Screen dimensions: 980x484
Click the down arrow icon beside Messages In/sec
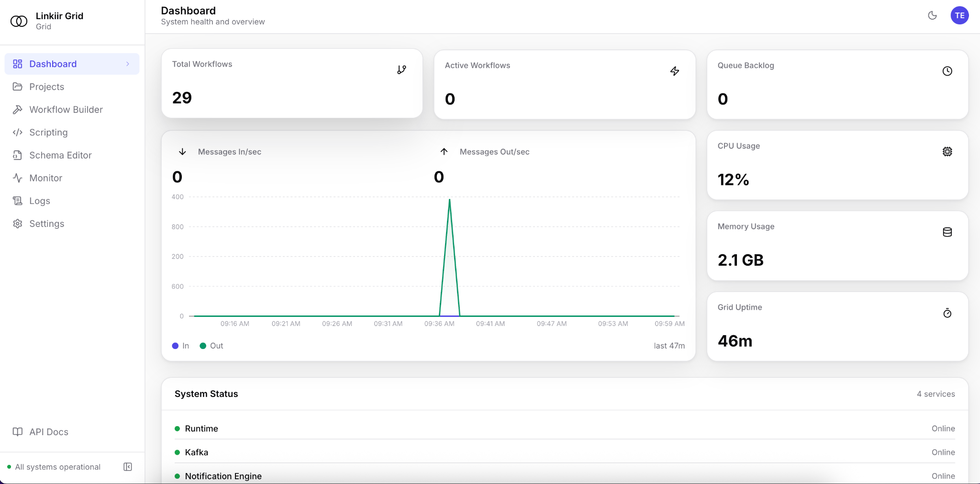pos(182,152)
